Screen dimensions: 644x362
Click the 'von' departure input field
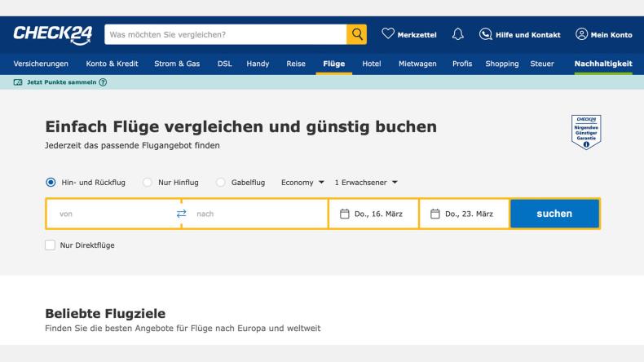110,214
